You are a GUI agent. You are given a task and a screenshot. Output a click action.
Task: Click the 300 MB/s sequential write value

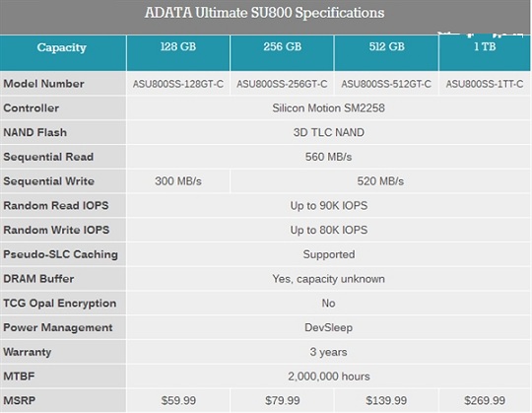[x=178, y=181]
